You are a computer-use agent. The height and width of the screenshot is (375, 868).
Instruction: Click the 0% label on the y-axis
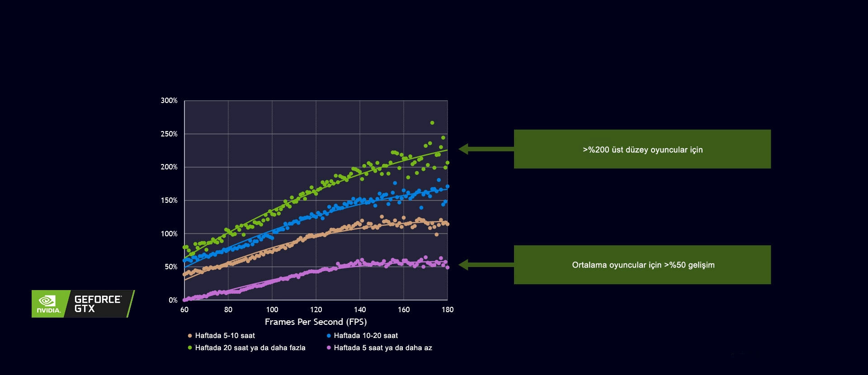(173, 300)
